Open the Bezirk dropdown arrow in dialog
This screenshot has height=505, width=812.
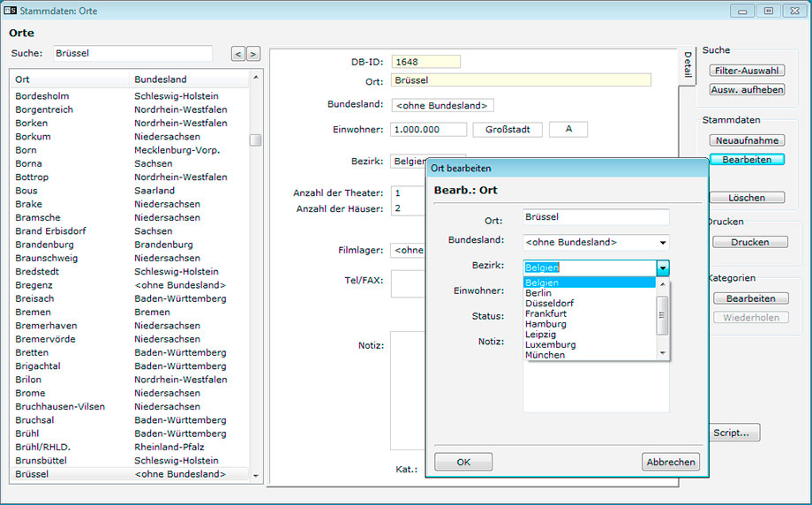(x=663, y=268)
